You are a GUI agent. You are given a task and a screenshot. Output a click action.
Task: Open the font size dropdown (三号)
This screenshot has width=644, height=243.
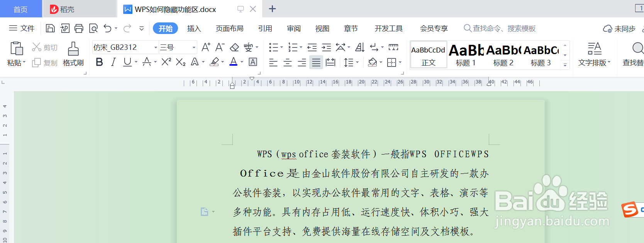point(194,48)
